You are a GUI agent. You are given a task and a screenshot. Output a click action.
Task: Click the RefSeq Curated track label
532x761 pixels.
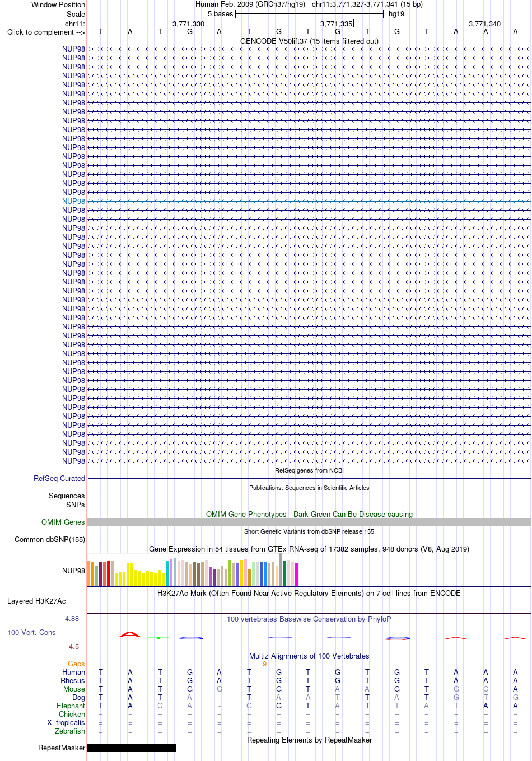click(59, 478)
